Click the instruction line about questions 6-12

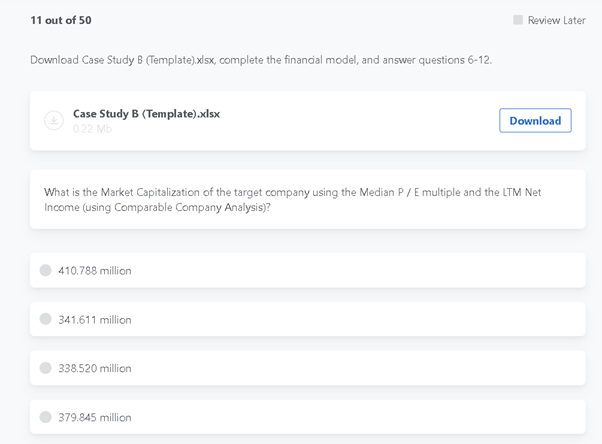coord(260,60)
